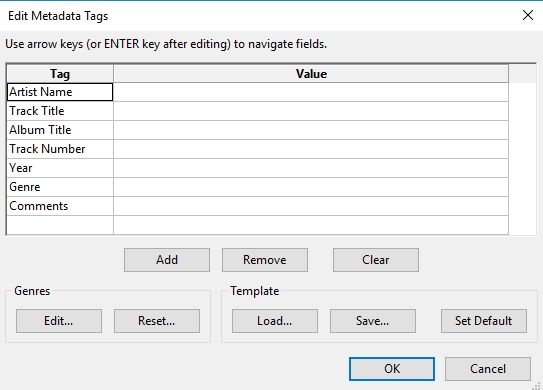Remove the selected metadata tag

[x=265, y=260]
